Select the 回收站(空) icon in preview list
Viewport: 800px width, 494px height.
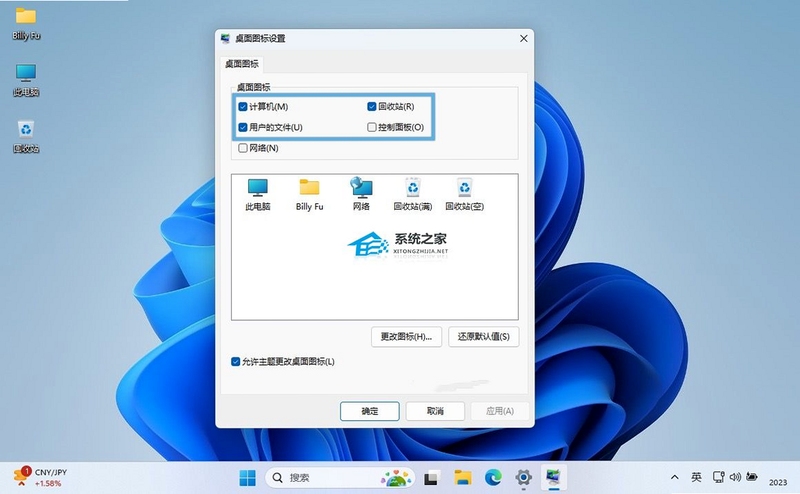464,194
